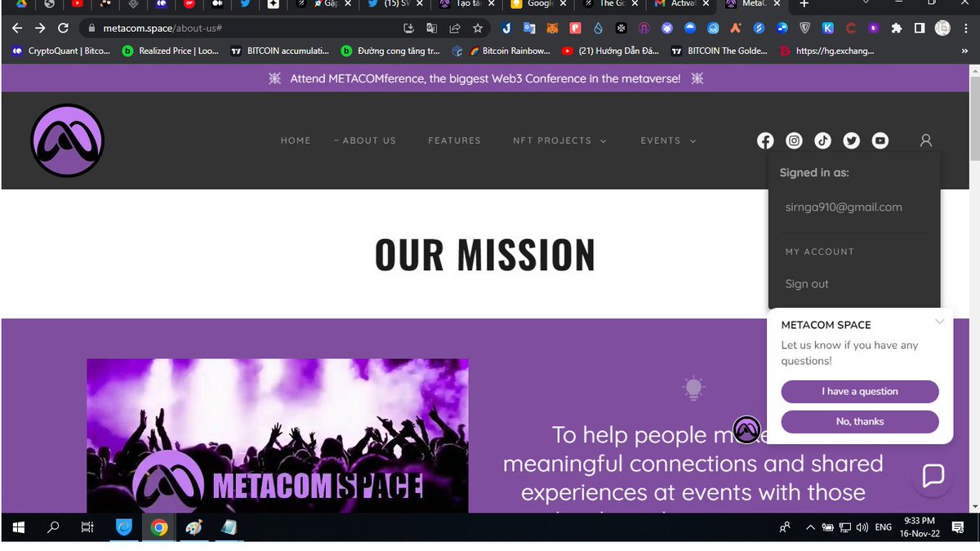The width and height of the screenshot is (980, 551).
Task: Click the 'I have a question' button
Action: tap(860, 392)
